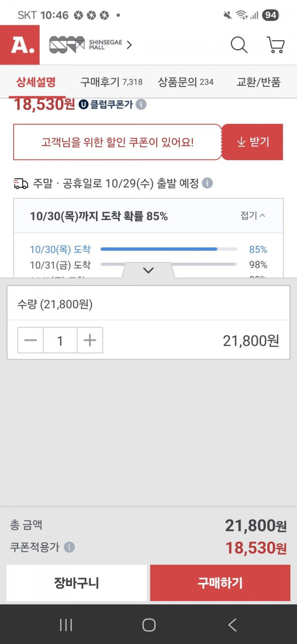The image size is (297, 644).
Task: Open the Android recent apps button
Action: pyautogui.click(x=66, y=625)
